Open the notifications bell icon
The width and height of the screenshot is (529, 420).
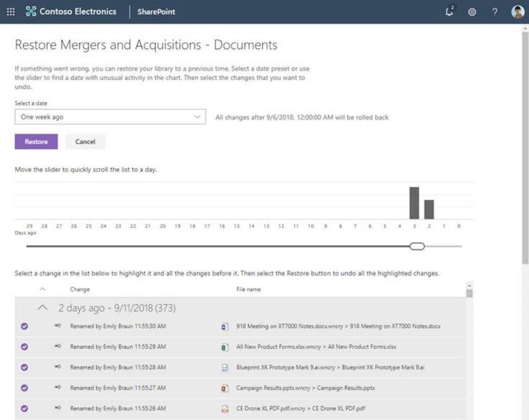449,11
